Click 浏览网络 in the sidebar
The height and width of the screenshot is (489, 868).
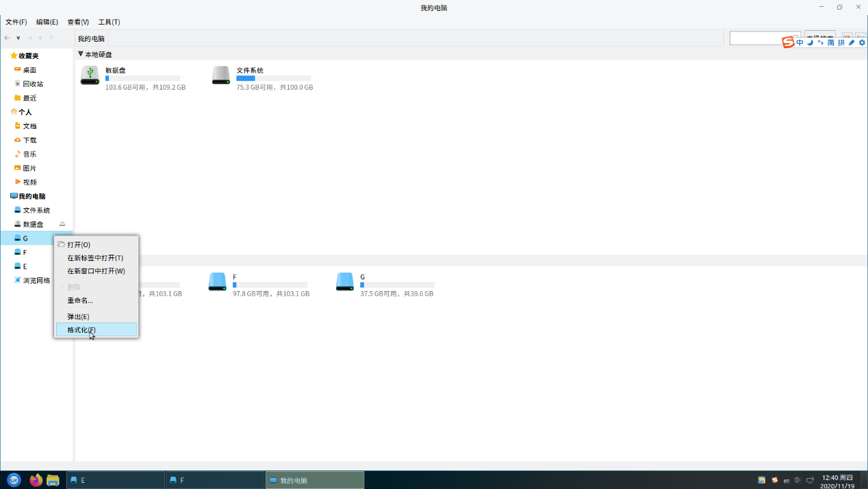(36, 280)
